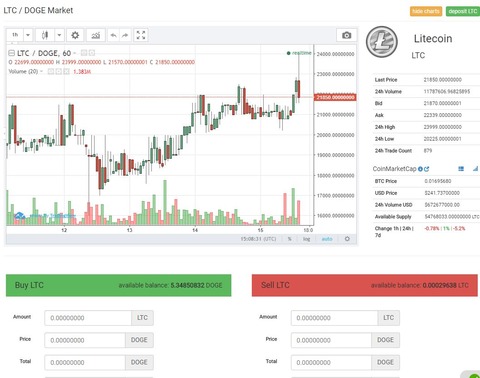
Task: Focus the Buy Total DOGE field
Action: (x=85, y=362)
